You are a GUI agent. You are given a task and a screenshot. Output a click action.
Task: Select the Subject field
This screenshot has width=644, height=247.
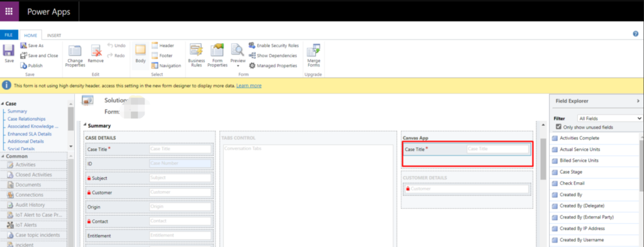click(150, 178)
